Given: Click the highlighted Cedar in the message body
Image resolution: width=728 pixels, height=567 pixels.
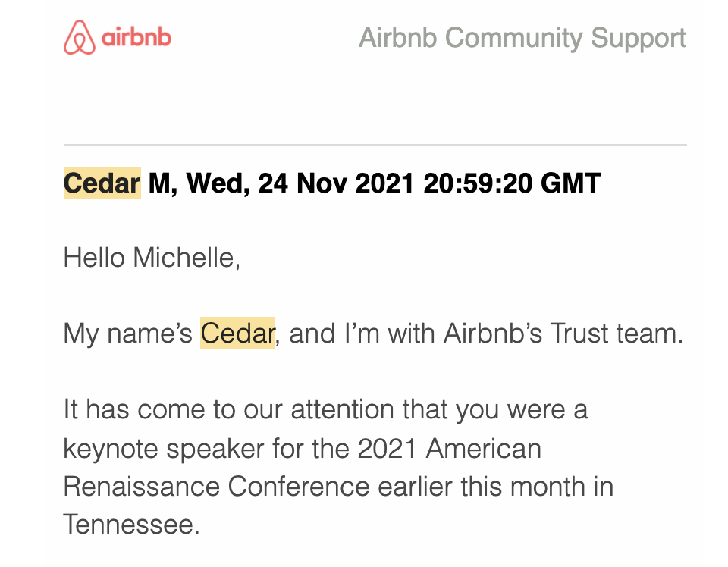Looking at the screenshot, I should [x=237, y=333].
